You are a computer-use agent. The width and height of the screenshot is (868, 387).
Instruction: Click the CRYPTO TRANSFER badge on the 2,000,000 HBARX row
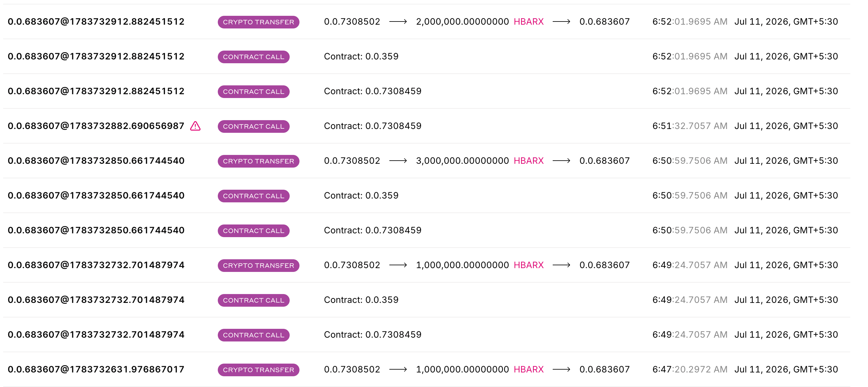[x=258, y=22]
